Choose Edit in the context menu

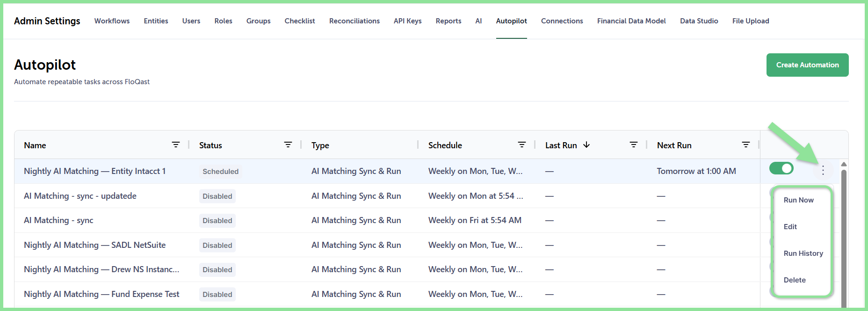click(x=790, y=227)
